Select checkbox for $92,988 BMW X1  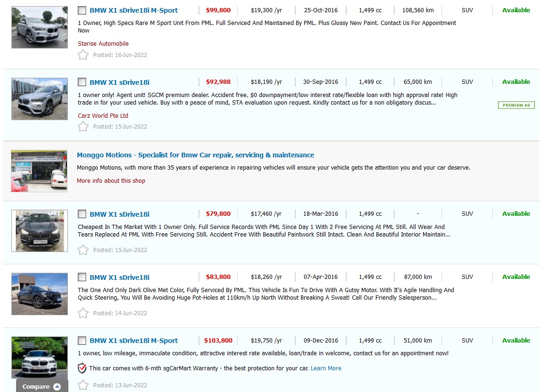(x=82, y=82)
